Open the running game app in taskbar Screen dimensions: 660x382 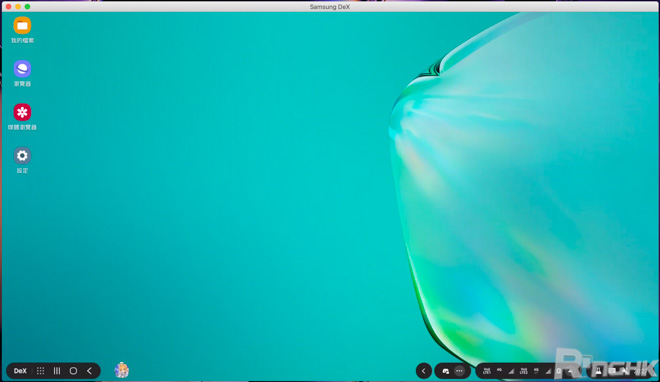click(x=122, y=370)
